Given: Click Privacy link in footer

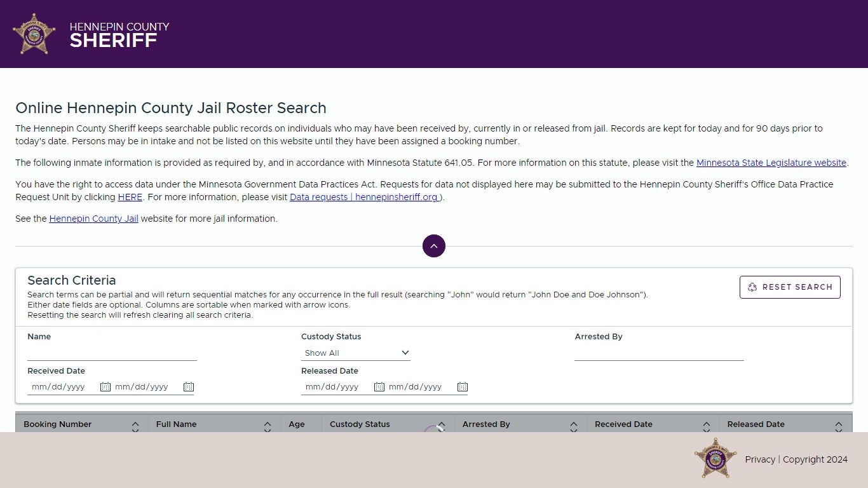Looking at the screenshot, I should click(760, 459).
